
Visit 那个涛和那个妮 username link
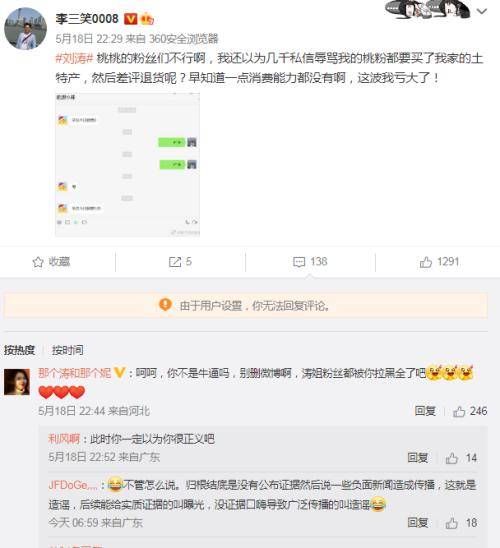[74, 373]
